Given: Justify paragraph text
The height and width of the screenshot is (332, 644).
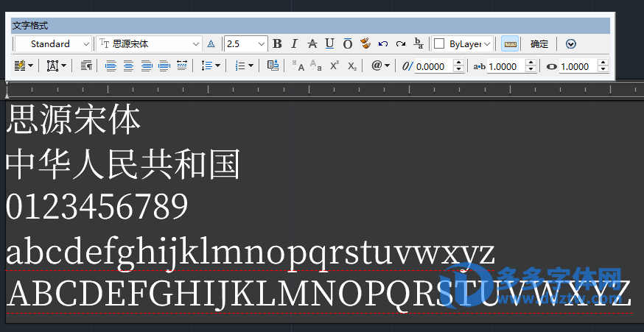Looking at the screenshot, I should (164, 66).
